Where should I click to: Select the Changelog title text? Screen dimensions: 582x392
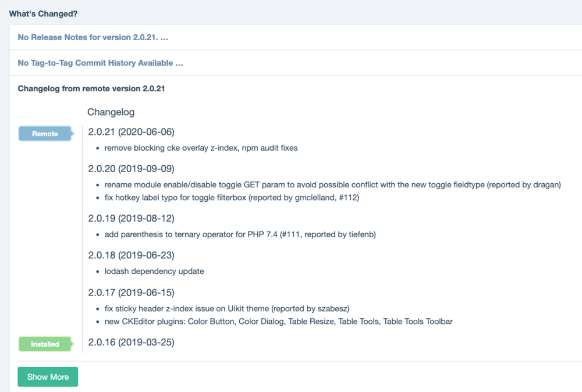tap(111, 112)
